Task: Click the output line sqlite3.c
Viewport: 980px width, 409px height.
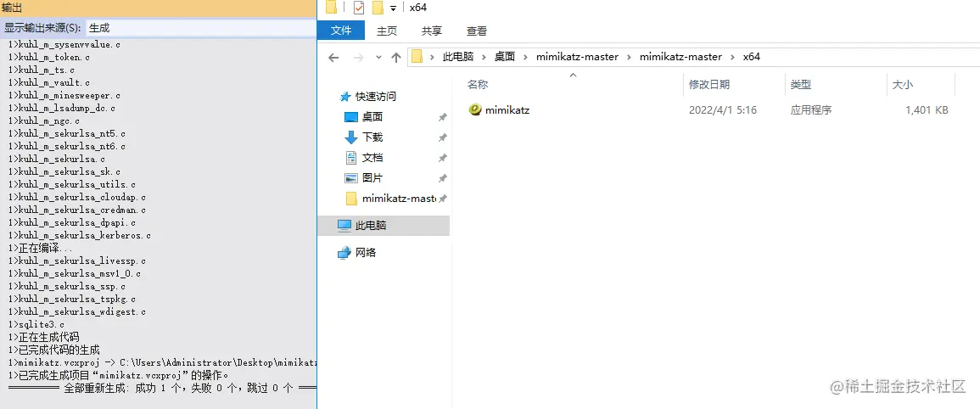Action: tap(36, 325)
